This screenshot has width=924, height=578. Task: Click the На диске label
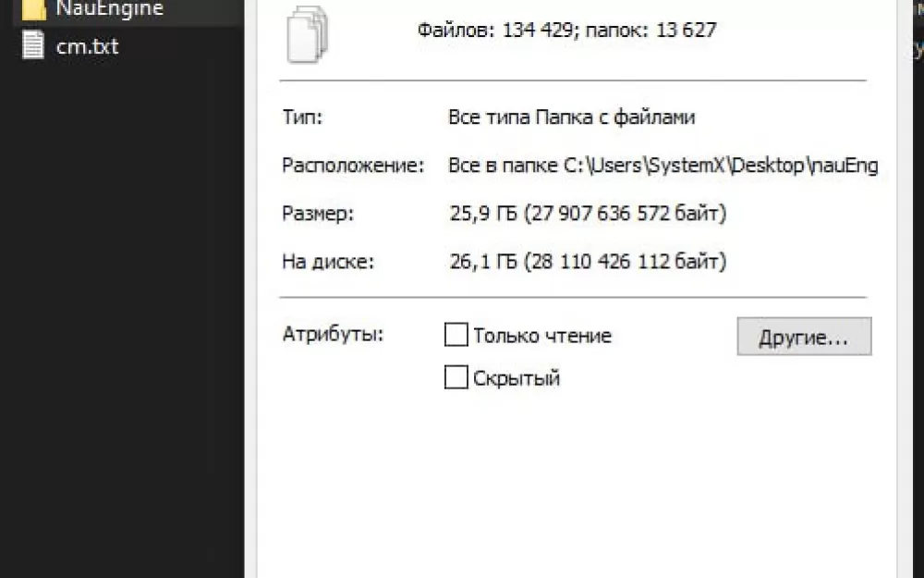328,261
